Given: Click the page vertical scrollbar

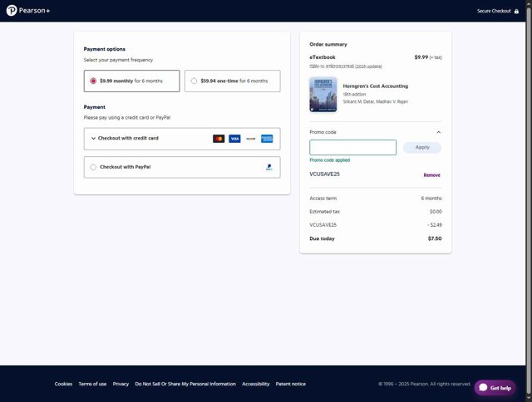Looking at the screenshot, I should click(529, 201).
